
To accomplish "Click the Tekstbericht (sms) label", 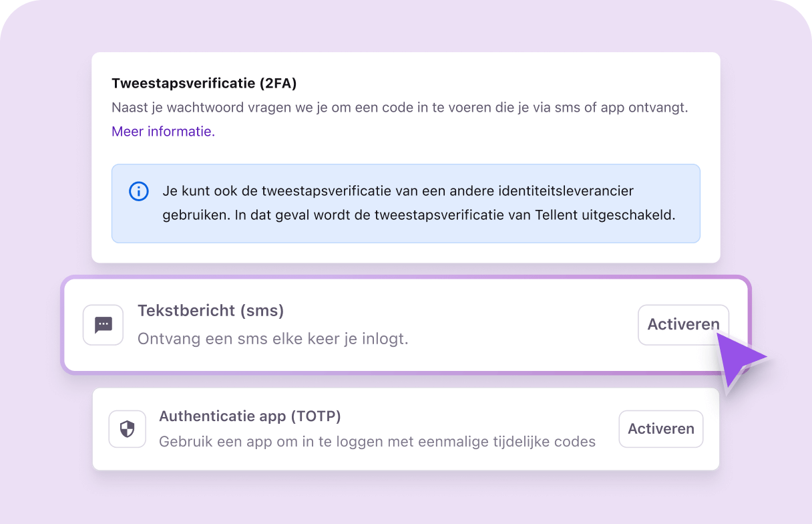I will pyautogui.click(x=210, y=310).
